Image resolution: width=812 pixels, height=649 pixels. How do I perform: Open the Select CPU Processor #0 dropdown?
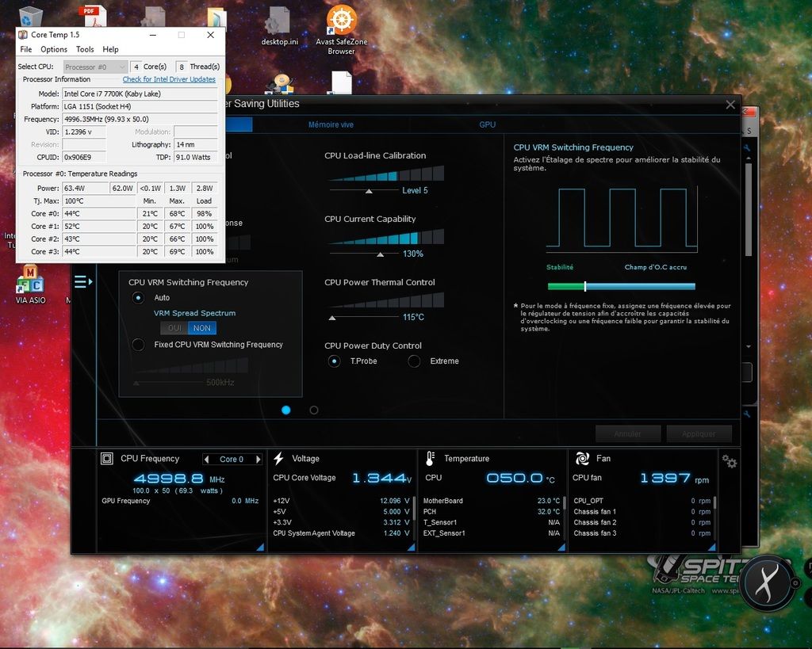95,67
